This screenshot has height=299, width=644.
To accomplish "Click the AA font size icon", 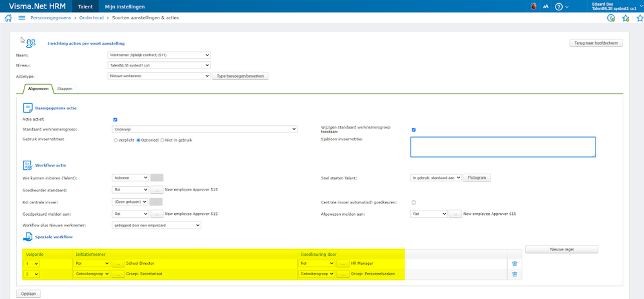I will point(545,6).
